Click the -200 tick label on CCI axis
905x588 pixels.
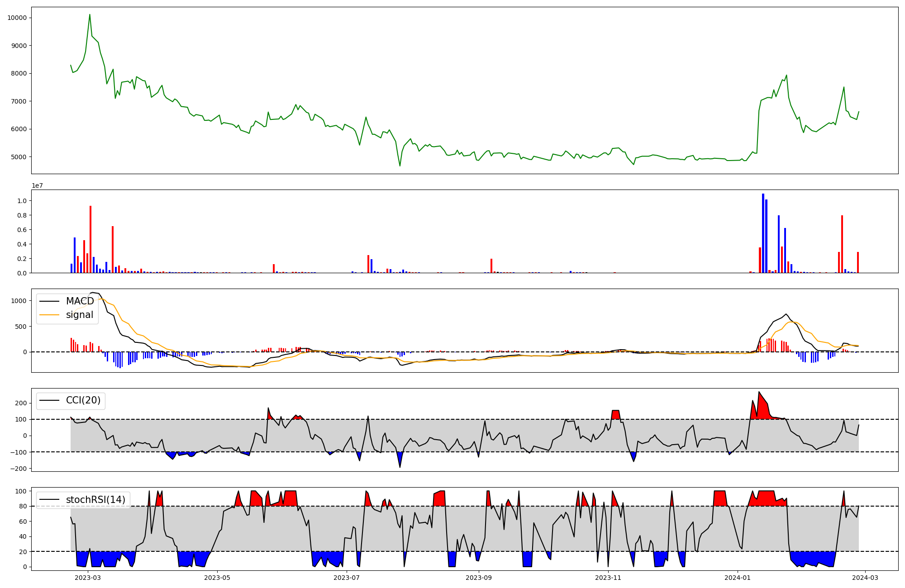pyautogui.click(x=19, y=469)
